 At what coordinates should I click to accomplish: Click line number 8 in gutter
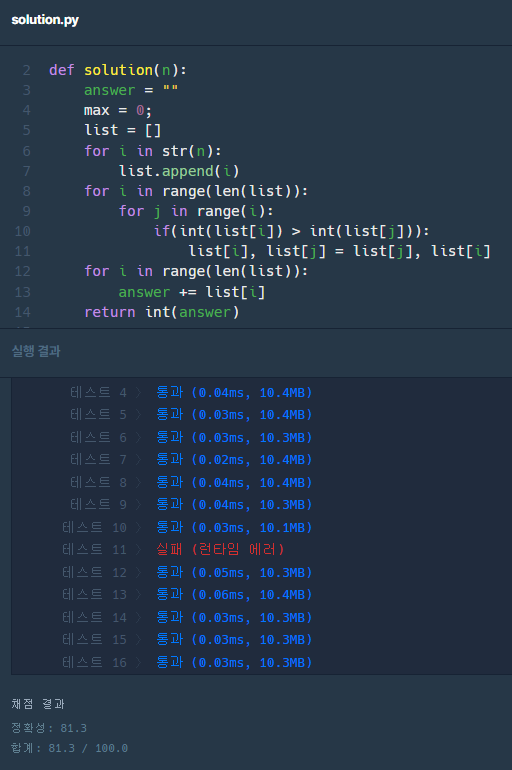27,191
